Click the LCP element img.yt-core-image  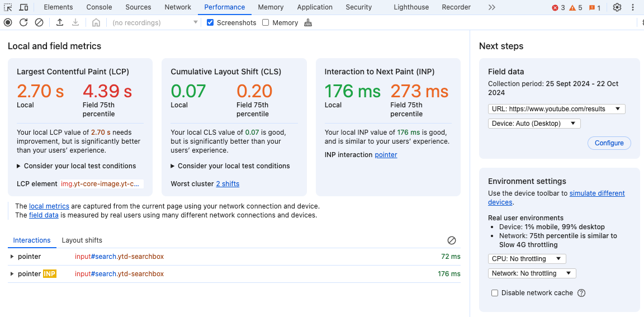click(x=102, y=184)
